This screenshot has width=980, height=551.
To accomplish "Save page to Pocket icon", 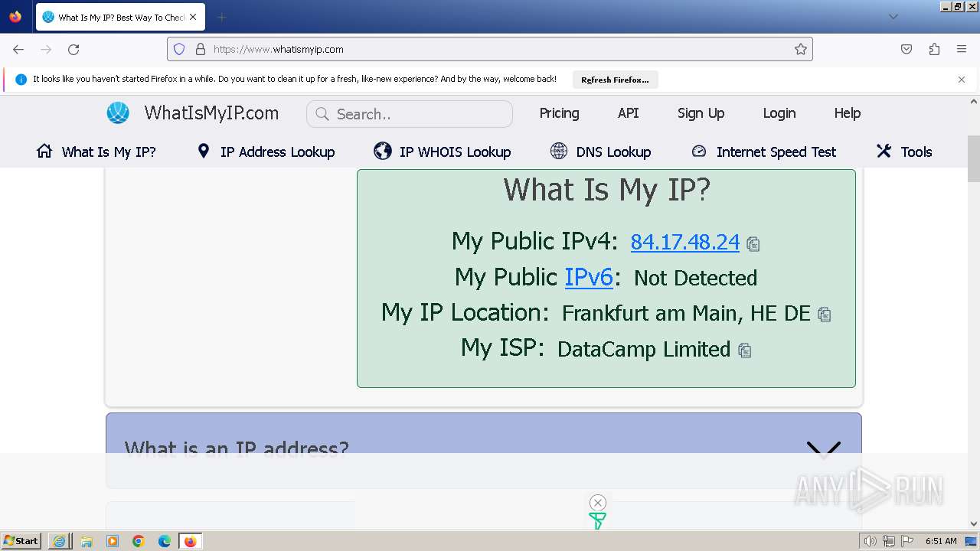I will click(x=906, y=49).
